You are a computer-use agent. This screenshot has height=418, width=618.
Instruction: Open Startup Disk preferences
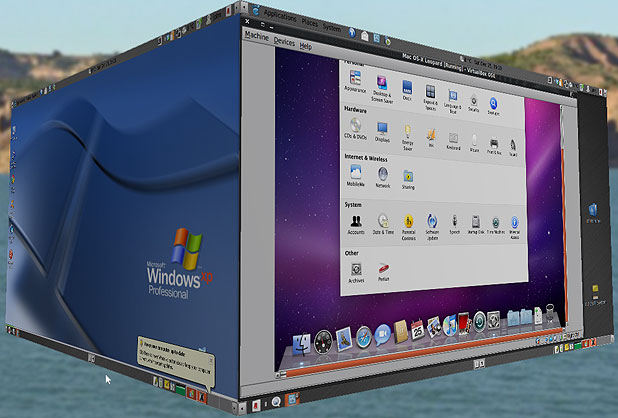click(476, 225)
